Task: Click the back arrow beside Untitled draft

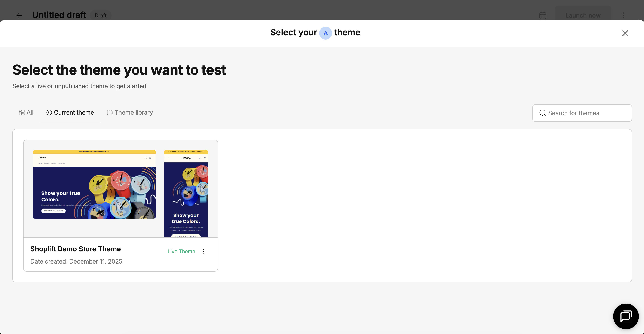Action: [19, 15]
